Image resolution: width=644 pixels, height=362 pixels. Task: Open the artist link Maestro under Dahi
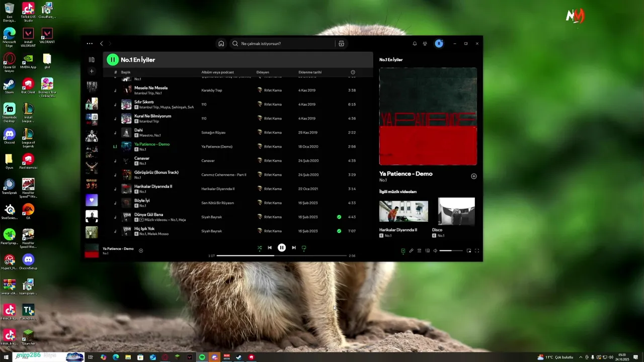[146, 136]
